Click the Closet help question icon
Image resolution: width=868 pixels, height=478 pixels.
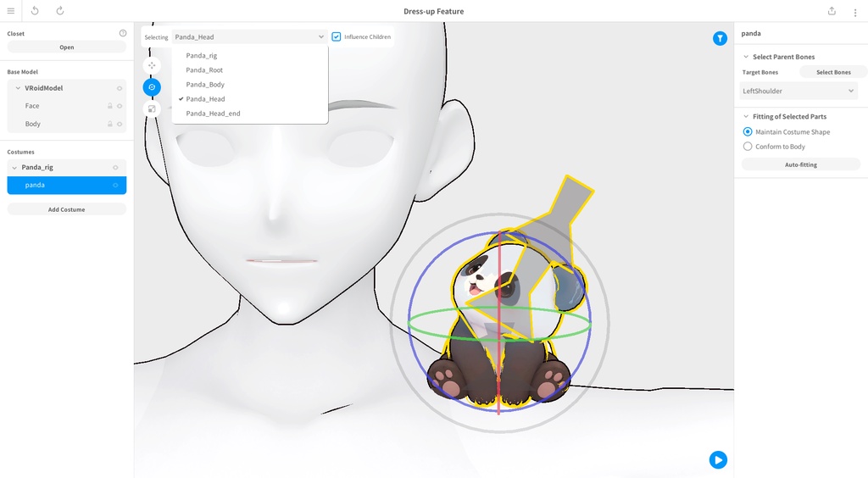click(x=123, y=33)
